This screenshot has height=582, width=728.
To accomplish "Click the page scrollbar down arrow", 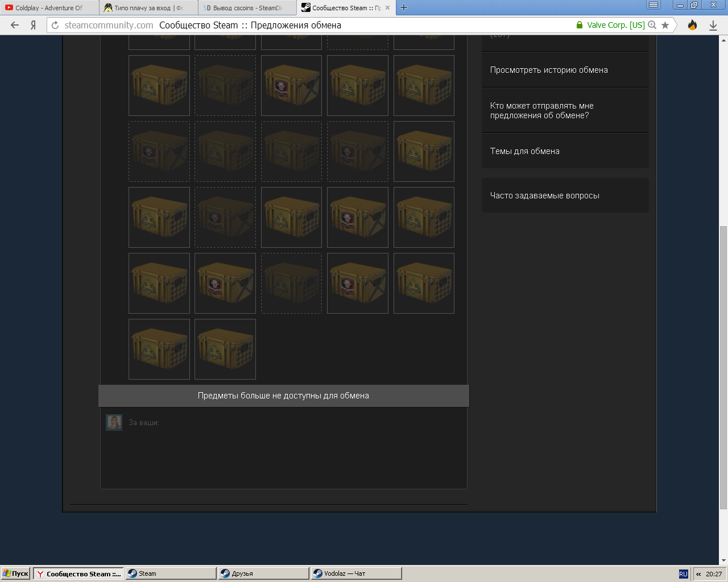I will tap(723, 560).
